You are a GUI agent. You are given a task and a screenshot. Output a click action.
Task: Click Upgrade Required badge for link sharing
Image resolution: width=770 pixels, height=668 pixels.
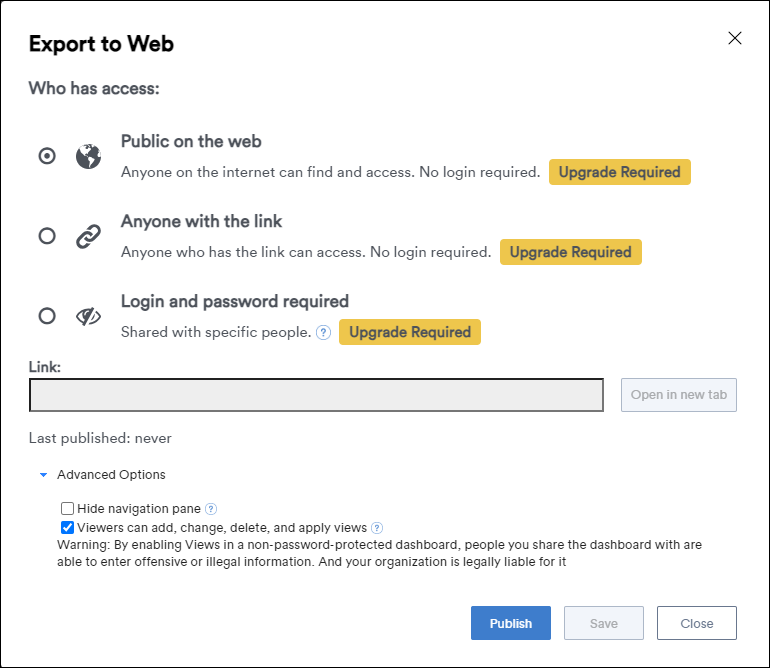pyautogui.click(x=571, y=252)
